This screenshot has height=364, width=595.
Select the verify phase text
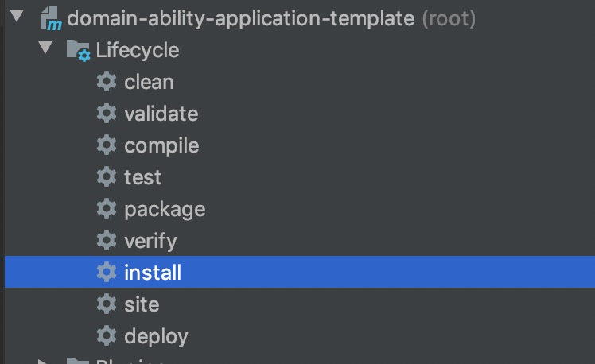pyautogui.click(x=150, y=241)
